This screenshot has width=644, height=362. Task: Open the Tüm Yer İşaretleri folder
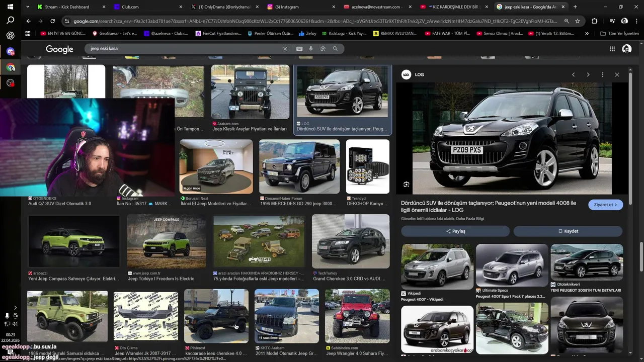click(x=619, y=34)
